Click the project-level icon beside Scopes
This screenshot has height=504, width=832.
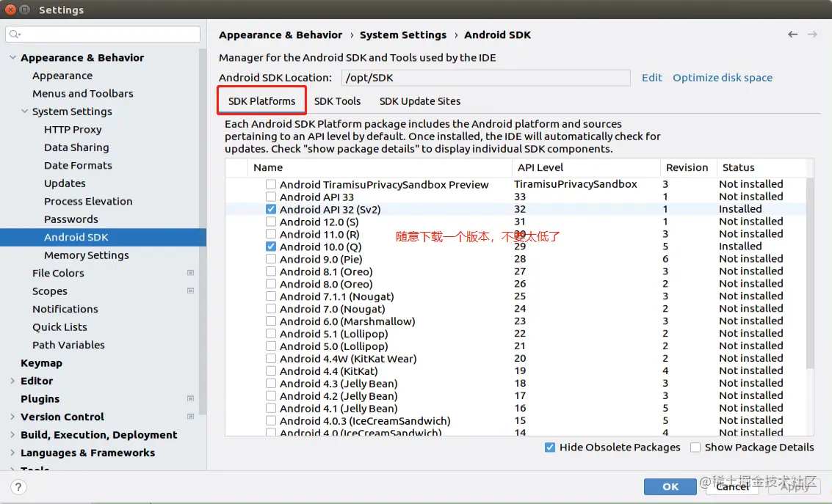(190, 291)
